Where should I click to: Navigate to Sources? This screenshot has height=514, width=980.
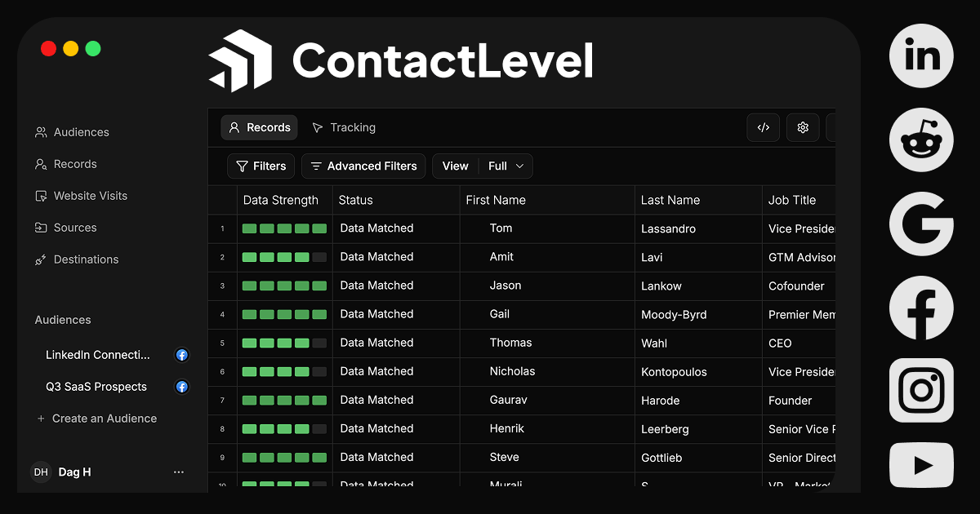pos(66,228)
